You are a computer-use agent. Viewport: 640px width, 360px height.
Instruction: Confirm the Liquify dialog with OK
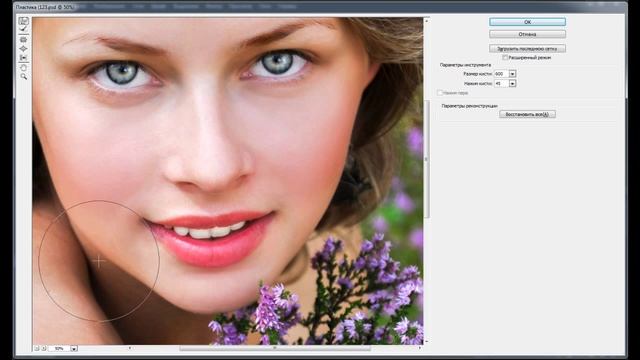tap(527, 22)
